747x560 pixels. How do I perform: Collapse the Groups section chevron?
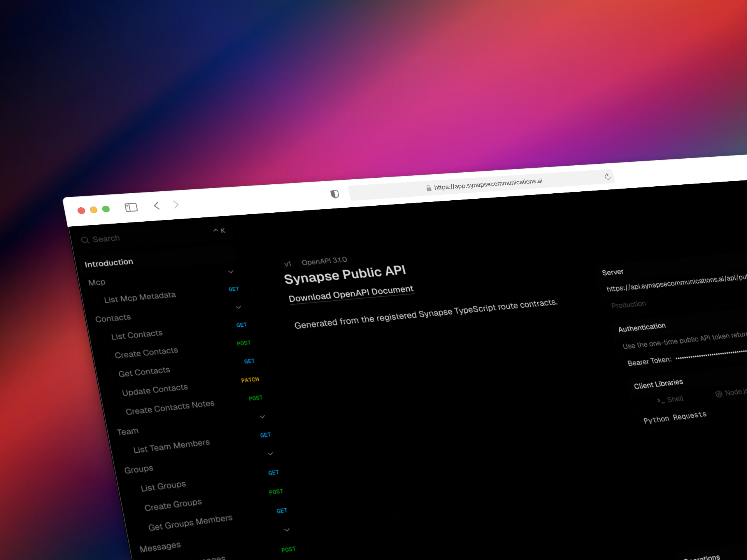[270, 454]
